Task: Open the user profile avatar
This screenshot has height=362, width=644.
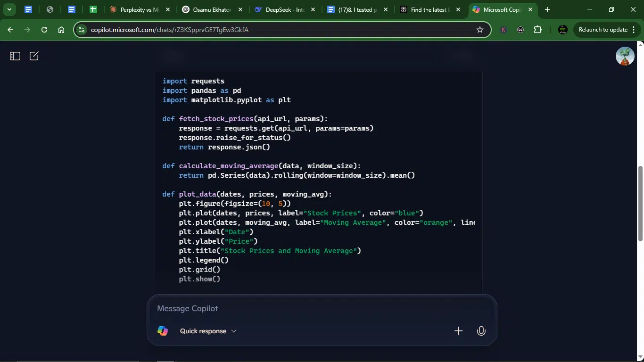Action: coord(625,56)
